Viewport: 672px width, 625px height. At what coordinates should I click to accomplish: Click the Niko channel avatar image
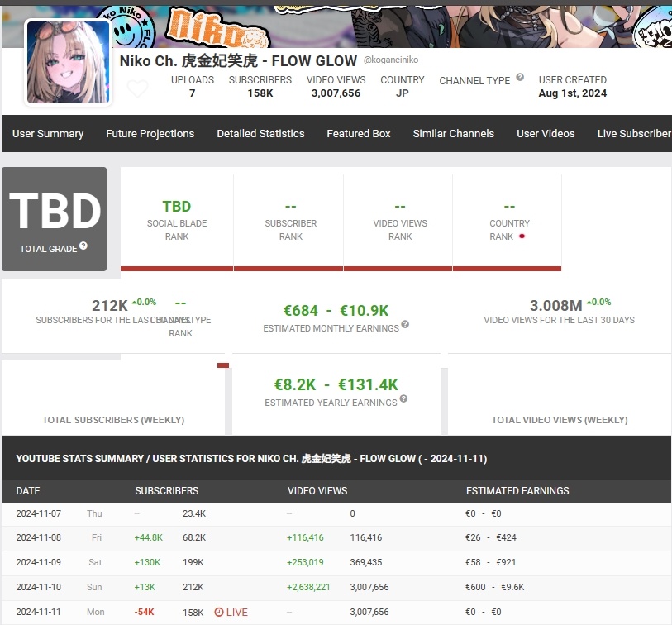point(68,63)
